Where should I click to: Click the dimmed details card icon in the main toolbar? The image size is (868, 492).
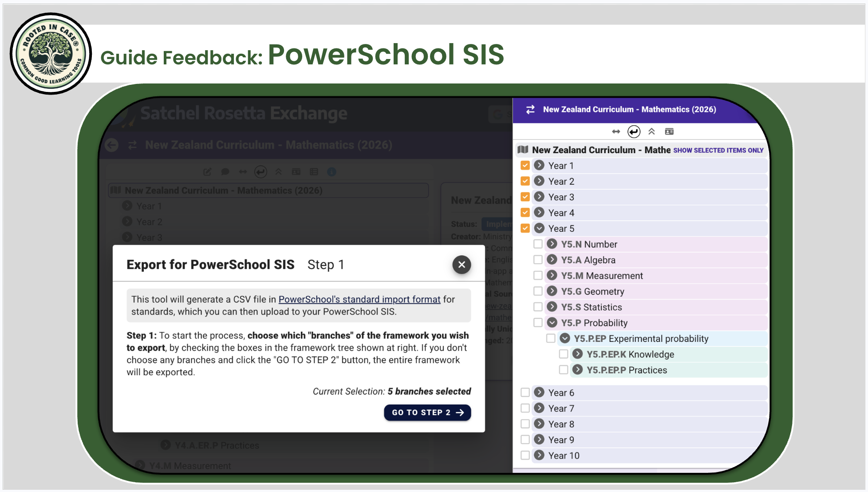point(296,172)
